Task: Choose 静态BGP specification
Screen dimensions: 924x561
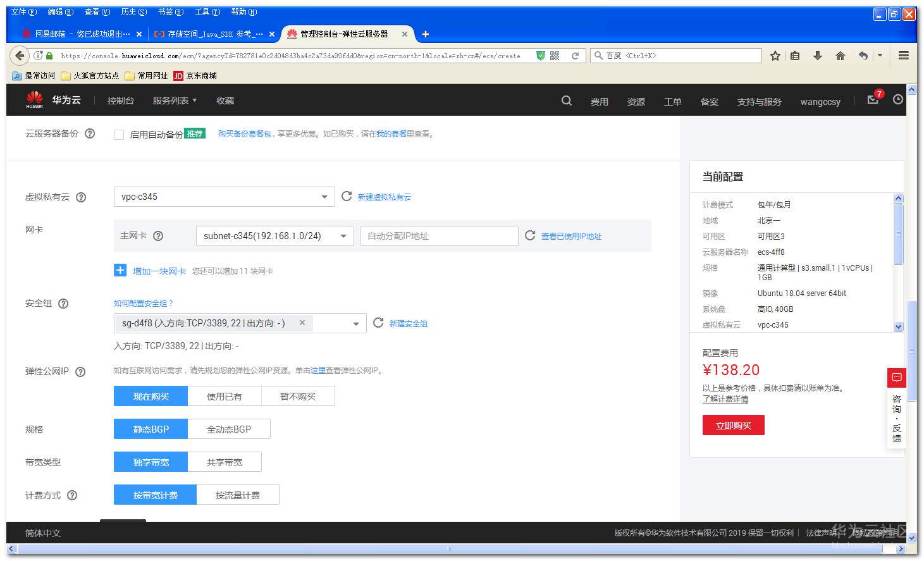Action: click(x=151, y=429)
